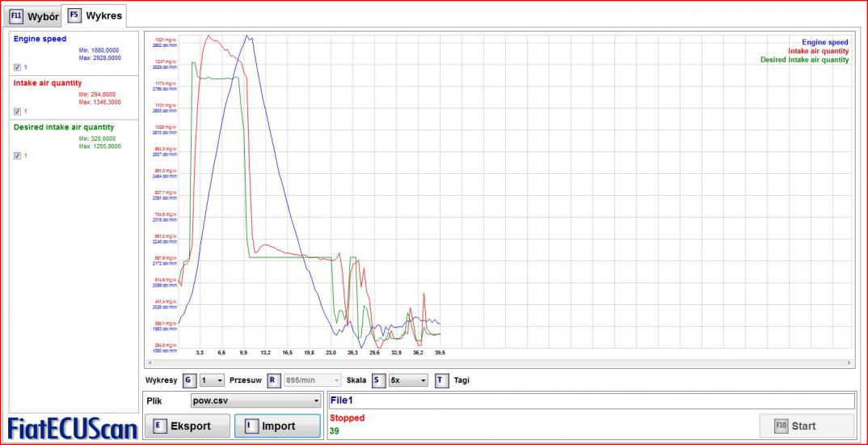
Task: Toggle the Intake air quantity checkbox
Action: (17, 112)
